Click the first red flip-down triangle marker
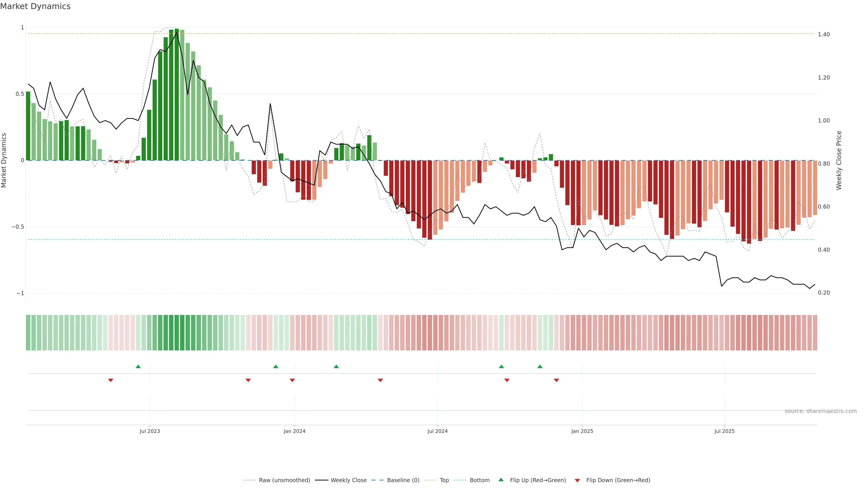Screen dimensions: 868x488 click(x=111, y=380)
